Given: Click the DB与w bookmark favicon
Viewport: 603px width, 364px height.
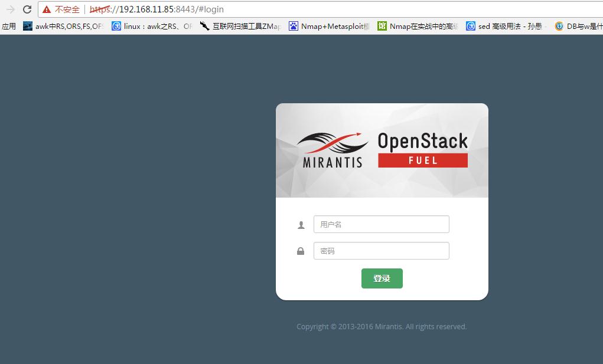Looking at the screenshot, I should 559,26.
